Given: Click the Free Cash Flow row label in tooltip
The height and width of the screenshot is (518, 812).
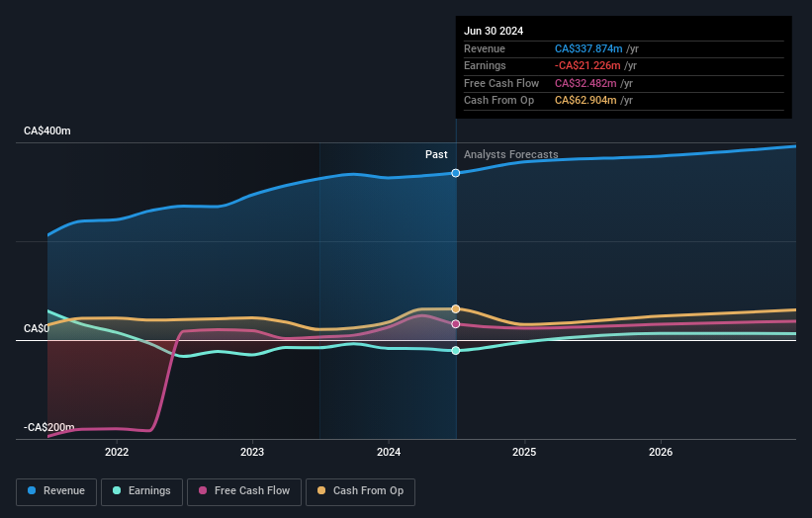Looking at the screenshot, I should [x=501, y=83].
